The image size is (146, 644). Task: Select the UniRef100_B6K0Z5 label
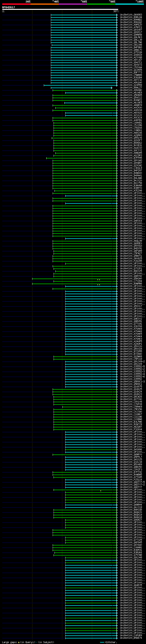point(131,271)
